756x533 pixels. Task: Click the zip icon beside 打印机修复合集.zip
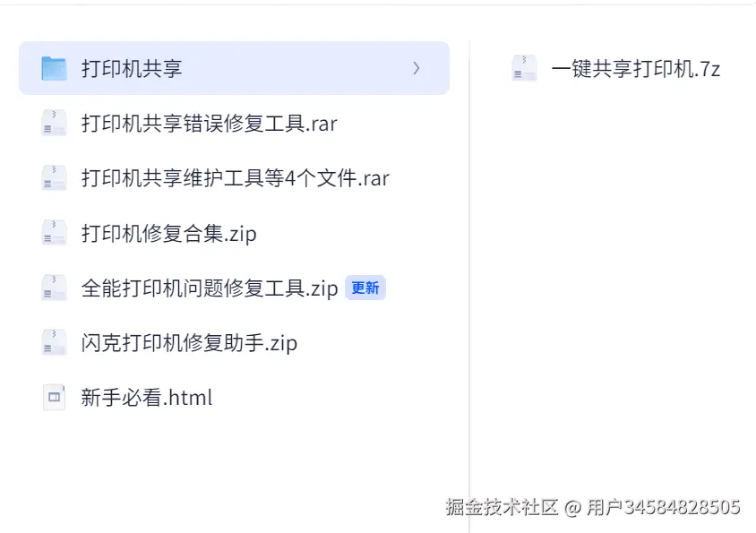[54, 233]
